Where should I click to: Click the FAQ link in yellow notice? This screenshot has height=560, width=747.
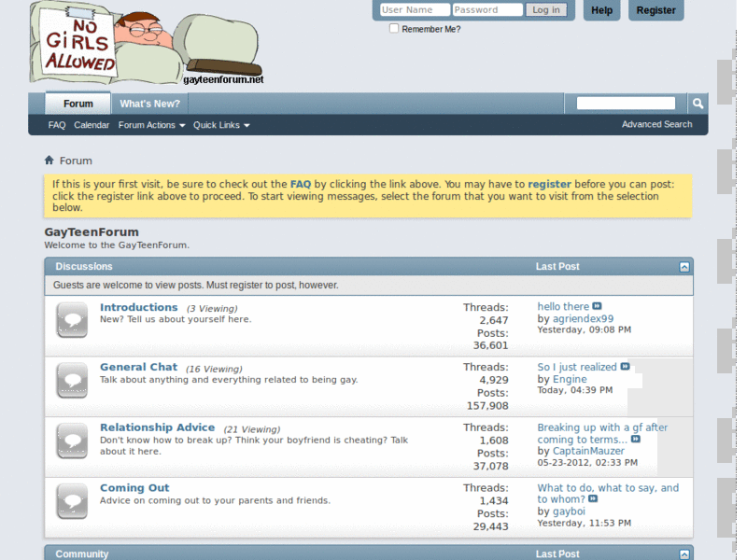(x=301, y=184)
